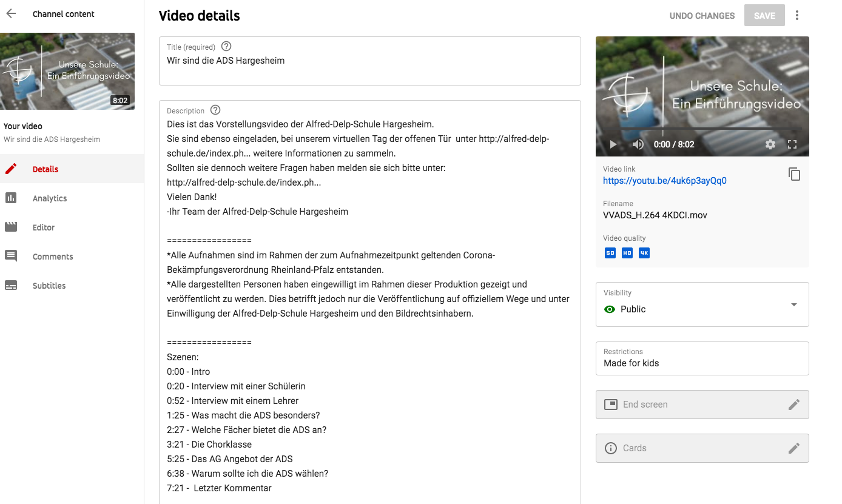Open the Restrictions Made for kids box
The image size is (842, 504).
[702, 358]
